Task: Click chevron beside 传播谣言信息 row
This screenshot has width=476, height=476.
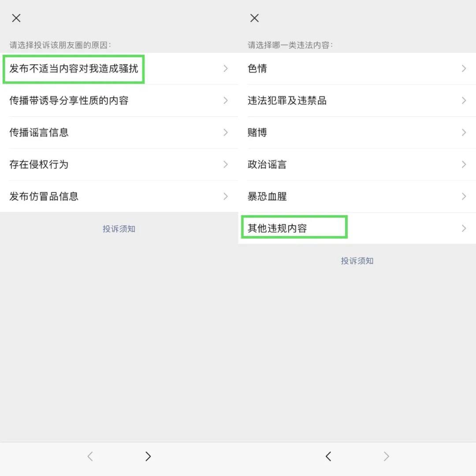Action: 226,133
